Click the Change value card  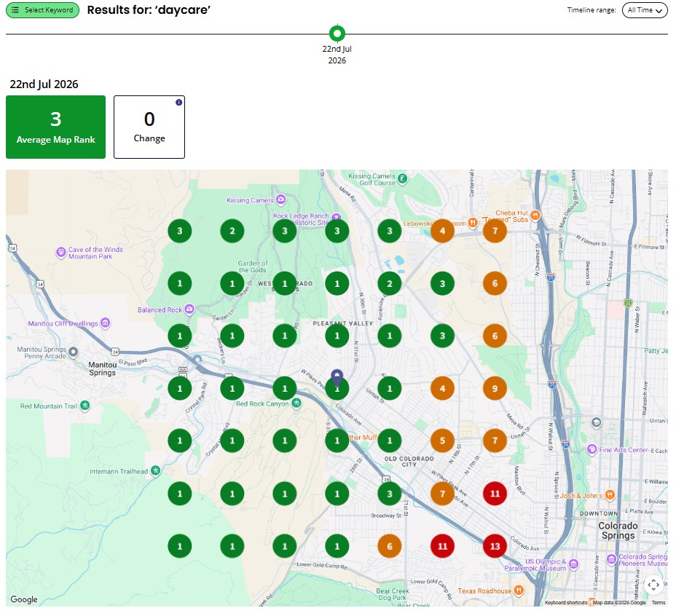click(x=149, y=127)
